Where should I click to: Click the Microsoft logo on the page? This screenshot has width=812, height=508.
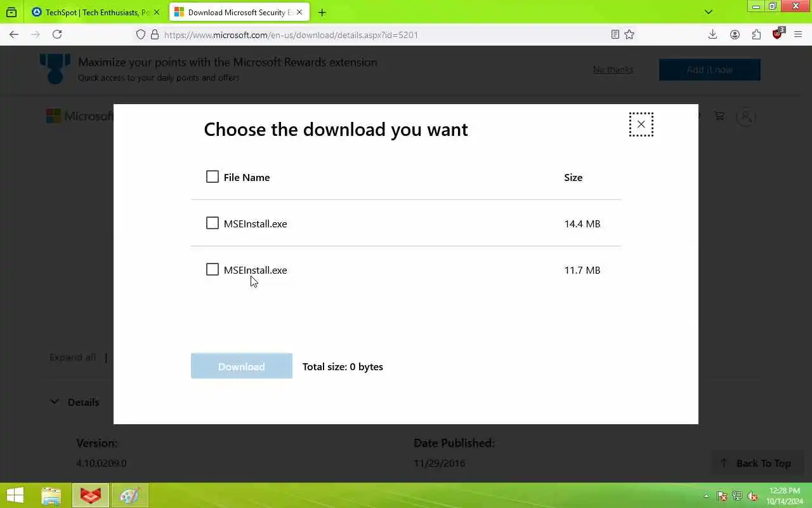point(79,116)
